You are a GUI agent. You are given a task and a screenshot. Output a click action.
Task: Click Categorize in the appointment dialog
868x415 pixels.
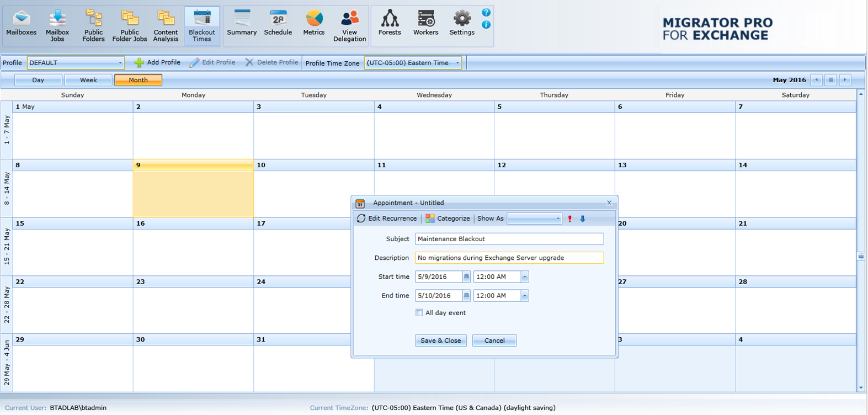tap(448, 219)
